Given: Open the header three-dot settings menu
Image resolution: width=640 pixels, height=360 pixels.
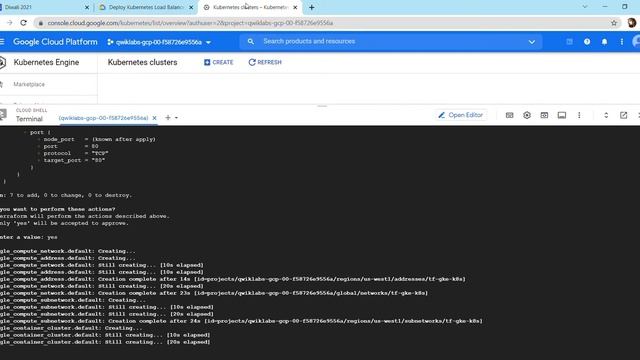Looking at the screenshot, I should coord(622,42).
